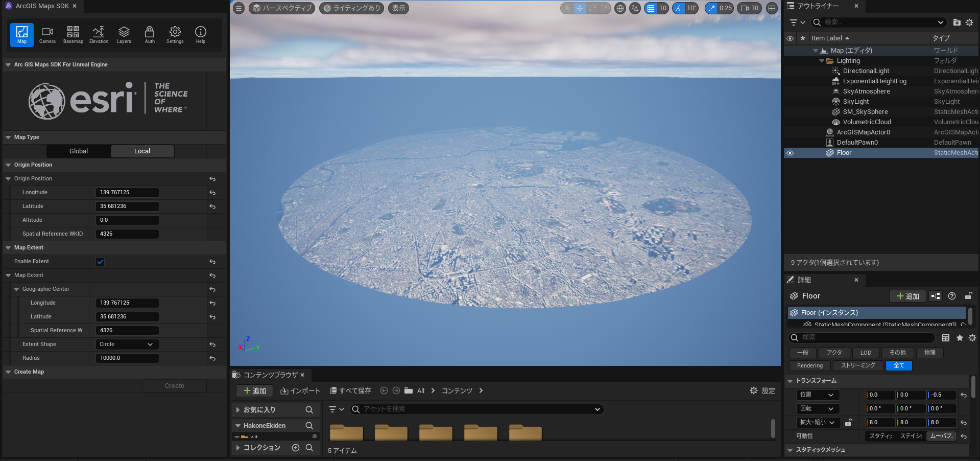Viewport: 980px width, 461px height.
Task: Open the Basemap tool
Action: coord(73,35)
